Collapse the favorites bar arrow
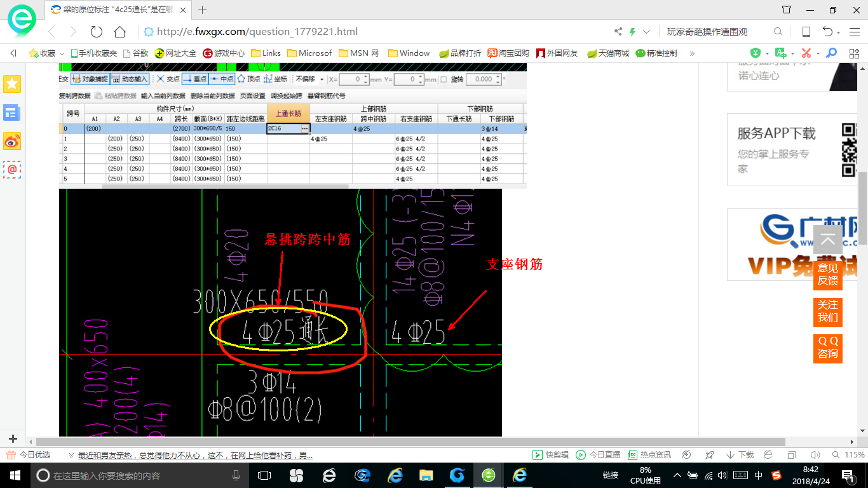This screenshot has width=868, height=488. (13, 53)
